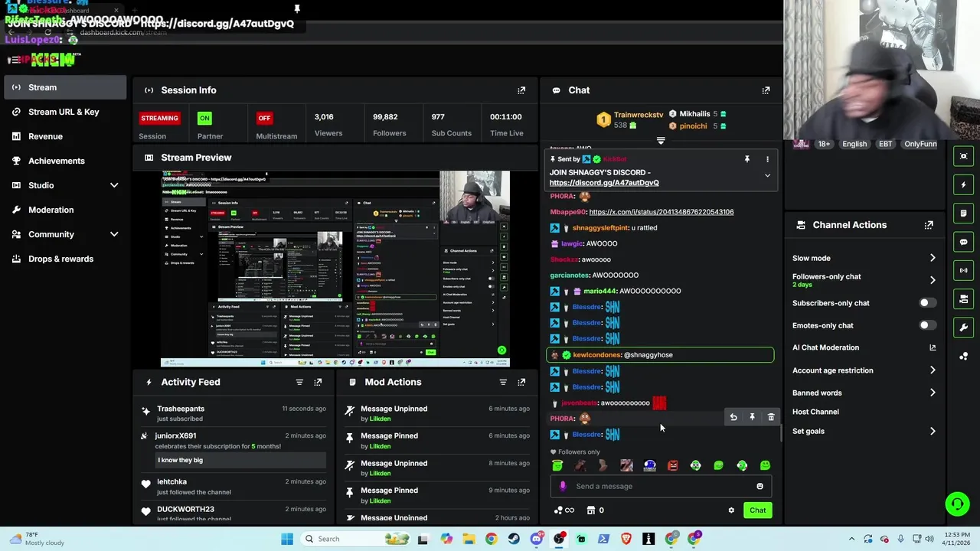Pop out the Session Info panel

tap(521, 90)
